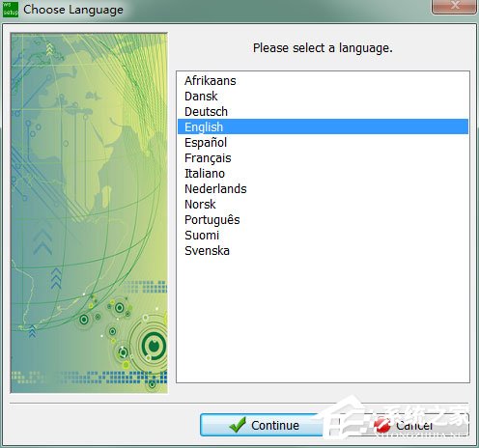Viewport: 479px width, 448px height.
Task: Choose Norsk in the list
Action: point(323,204)
